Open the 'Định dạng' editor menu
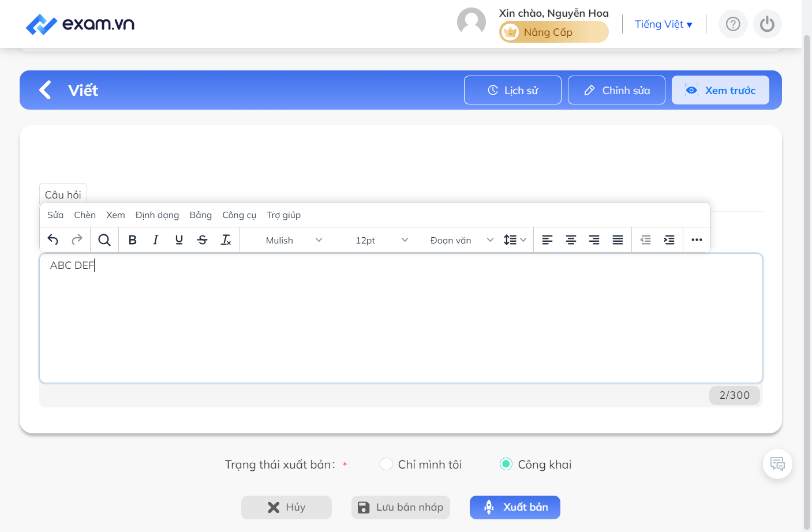The image size is (812, 532). pos(157,215)
